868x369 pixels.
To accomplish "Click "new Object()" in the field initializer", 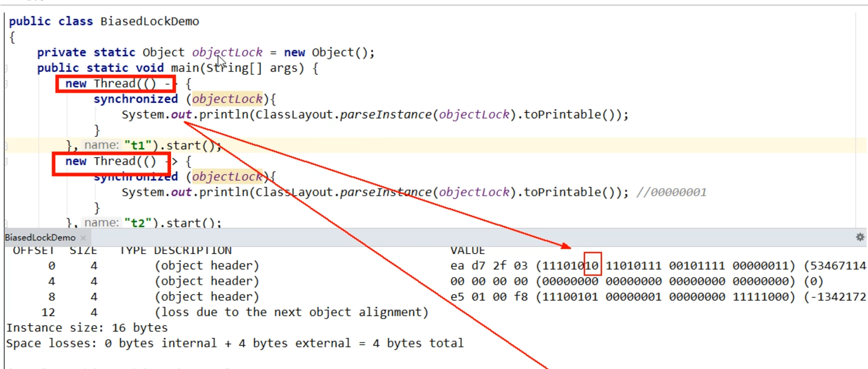I will [x=325, y=52].
